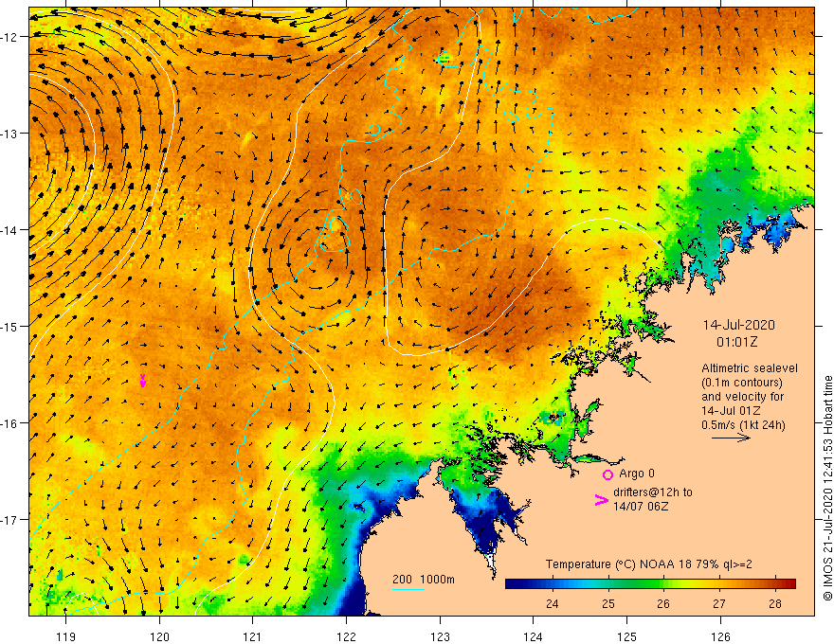Click longitude axis label 125
Viewport: 834px width, 644px height.
pyautogui.click(x=627, y=636)
